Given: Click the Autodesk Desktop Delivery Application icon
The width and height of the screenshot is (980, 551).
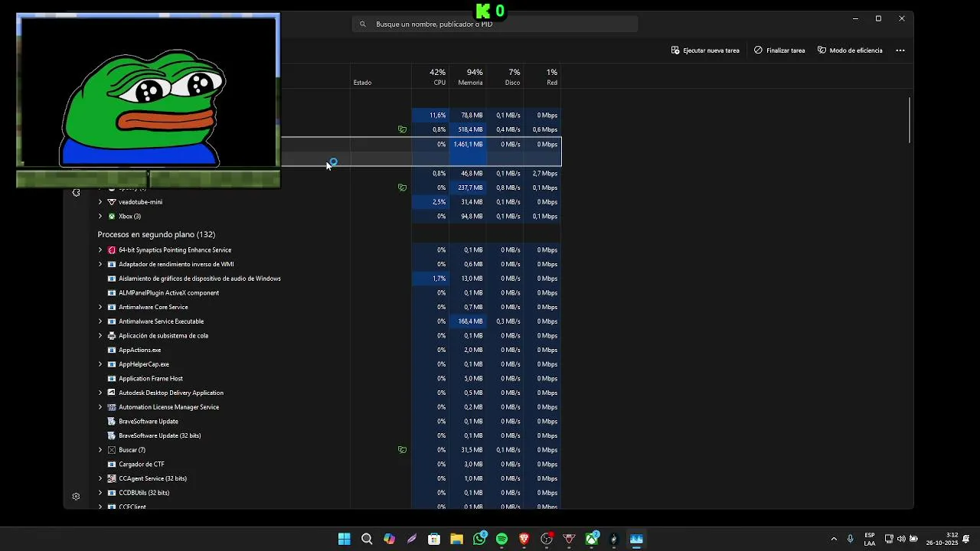Looking at the screenshot, I should (112, 393).
